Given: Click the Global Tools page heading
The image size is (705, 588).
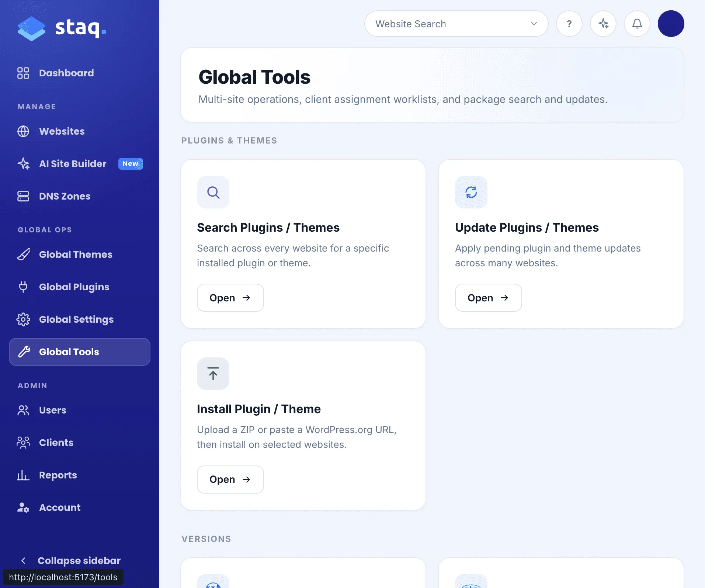Looking at the screenshot, I should (254, 77).
